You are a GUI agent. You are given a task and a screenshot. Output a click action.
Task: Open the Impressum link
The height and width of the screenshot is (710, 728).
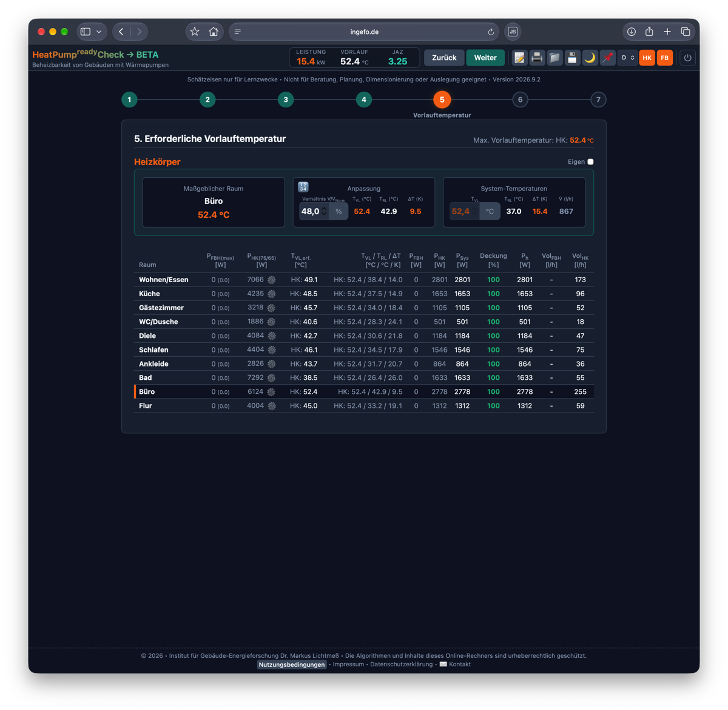click(x=348, y=664)
